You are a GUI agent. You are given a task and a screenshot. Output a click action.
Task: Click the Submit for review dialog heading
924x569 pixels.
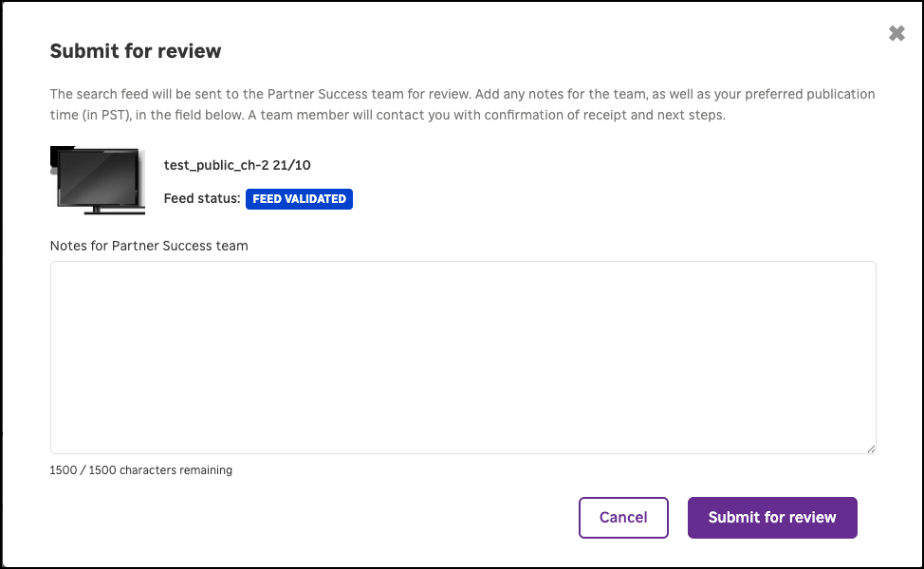tap(136, 51)
